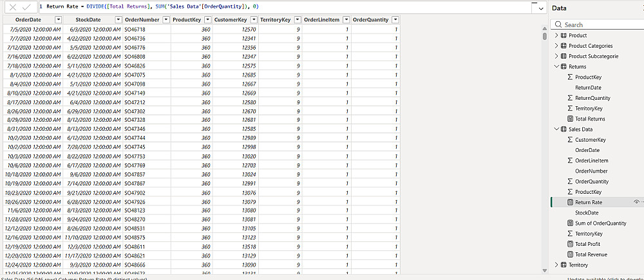Screen dimensions: 644x280
Task: Click the Territory table icon
Action: point(563,265)
